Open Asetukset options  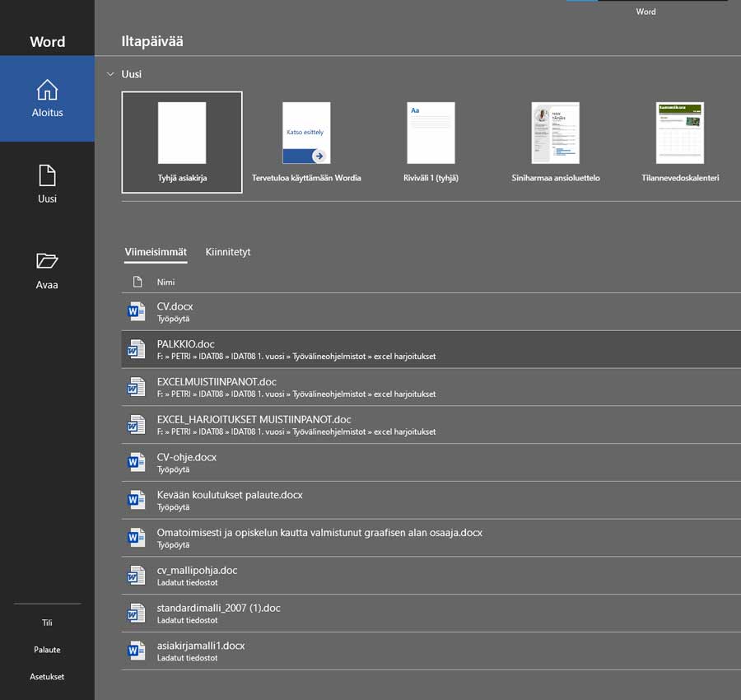pos(47,676)
